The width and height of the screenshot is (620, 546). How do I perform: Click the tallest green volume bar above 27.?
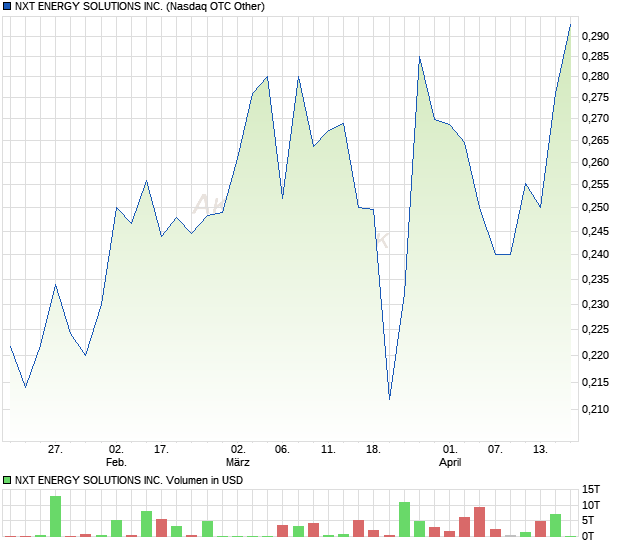[55, 516]
